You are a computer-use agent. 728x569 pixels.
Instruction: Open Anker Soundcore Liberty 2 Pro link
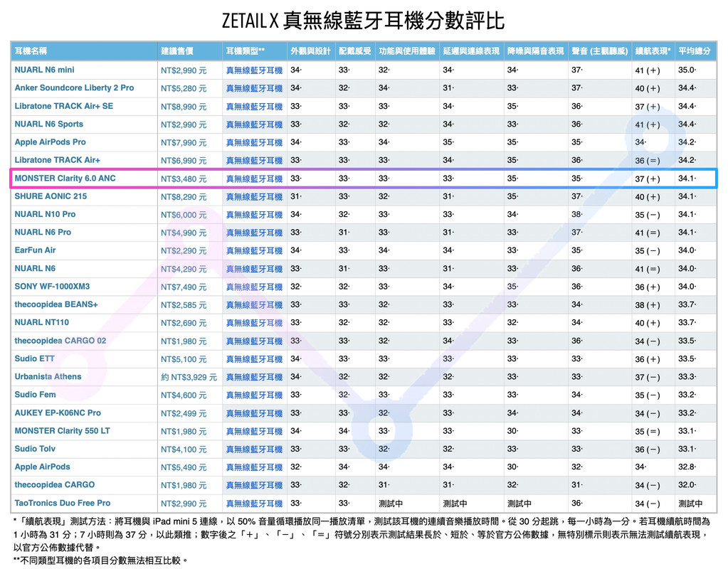tap(74, 88)
